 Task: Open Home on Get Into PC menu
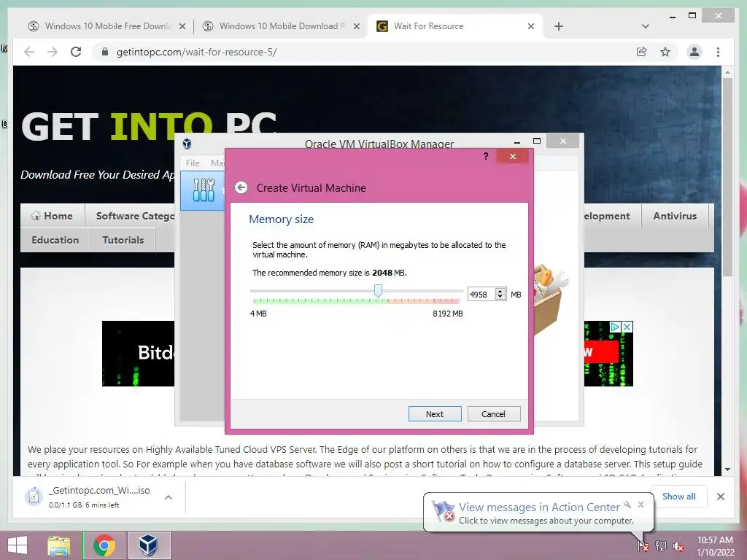[53, 216]
